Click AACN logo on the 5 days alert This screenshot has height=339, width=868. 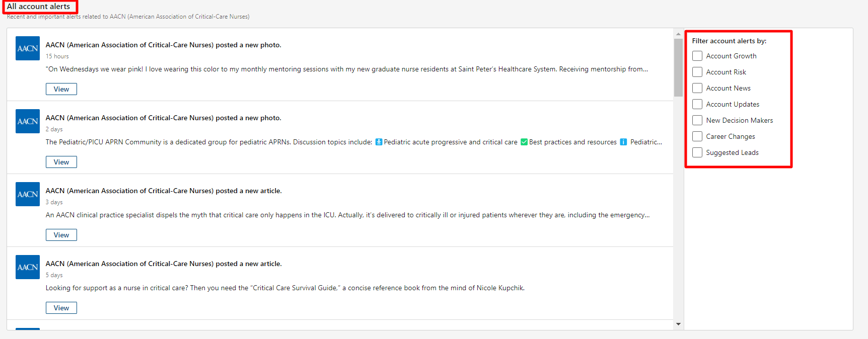point(28,267)
